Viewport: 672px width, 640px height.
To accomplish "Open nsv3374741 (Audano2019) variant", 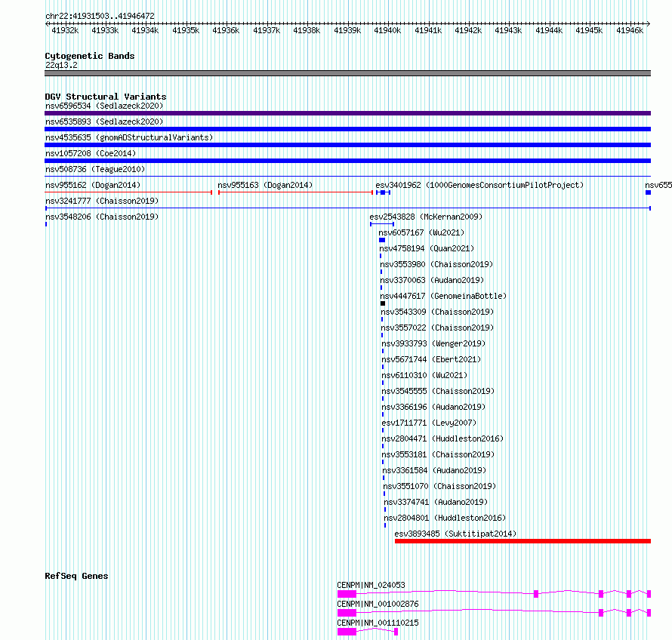I will click(x=436, y=502).
